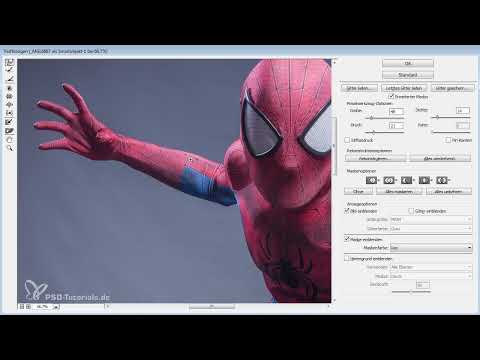Viewport: 480px width, 360px height.
Task: Click the Standard button
Action: point(408,75)
